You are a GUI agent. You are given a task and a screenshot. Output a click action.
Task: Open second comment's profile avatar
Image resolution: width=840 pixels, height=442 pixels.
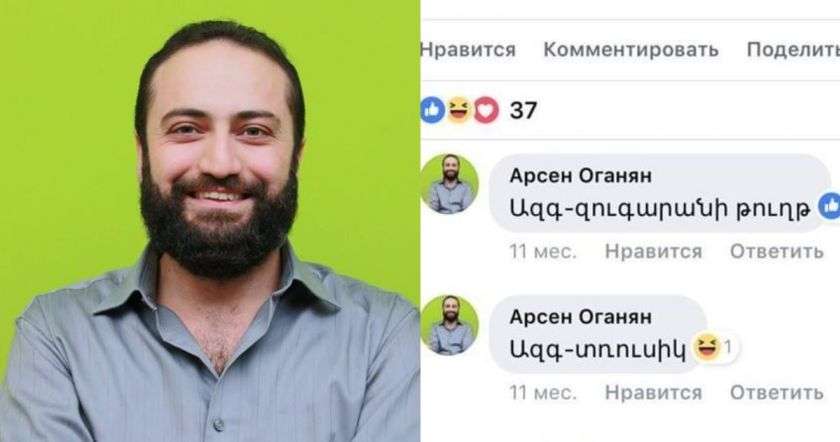[449, 325]
